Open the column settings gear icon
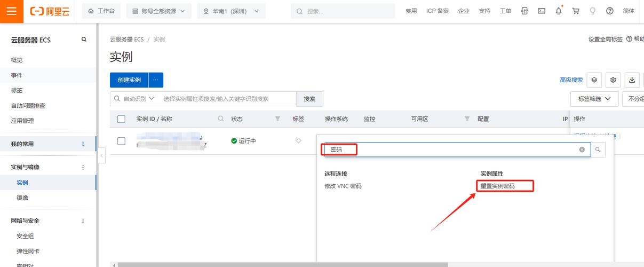Viewport: 644px width, 267px height. tap(613, 80)
